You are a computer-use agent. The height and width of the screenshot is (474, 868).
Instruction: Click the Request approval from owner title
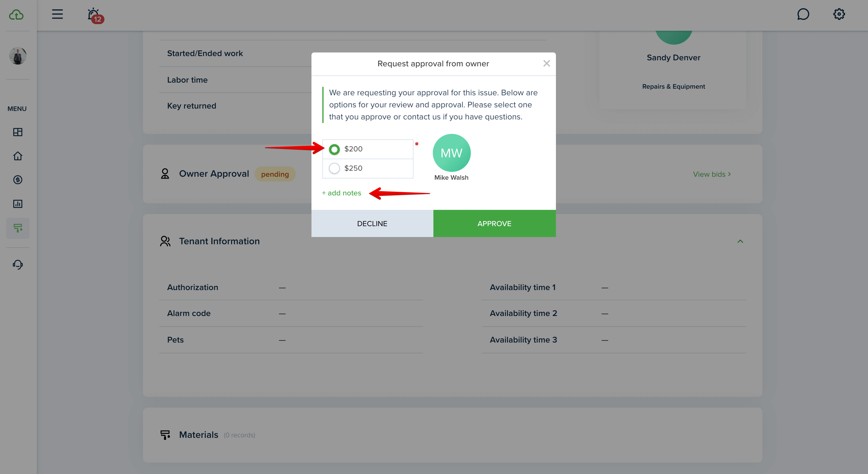433,64
